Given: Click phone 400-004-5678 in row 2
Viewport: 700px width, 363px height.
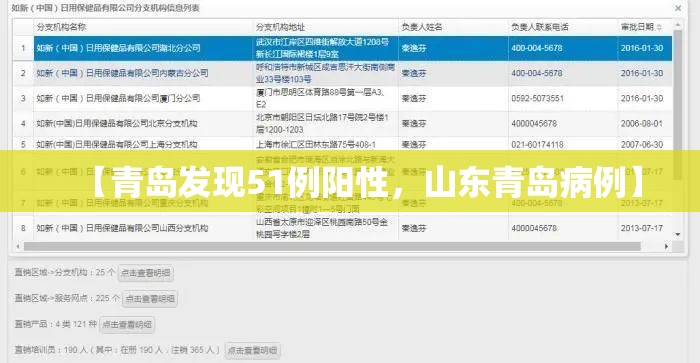Looking at the screenshot, I should point(537,73).
